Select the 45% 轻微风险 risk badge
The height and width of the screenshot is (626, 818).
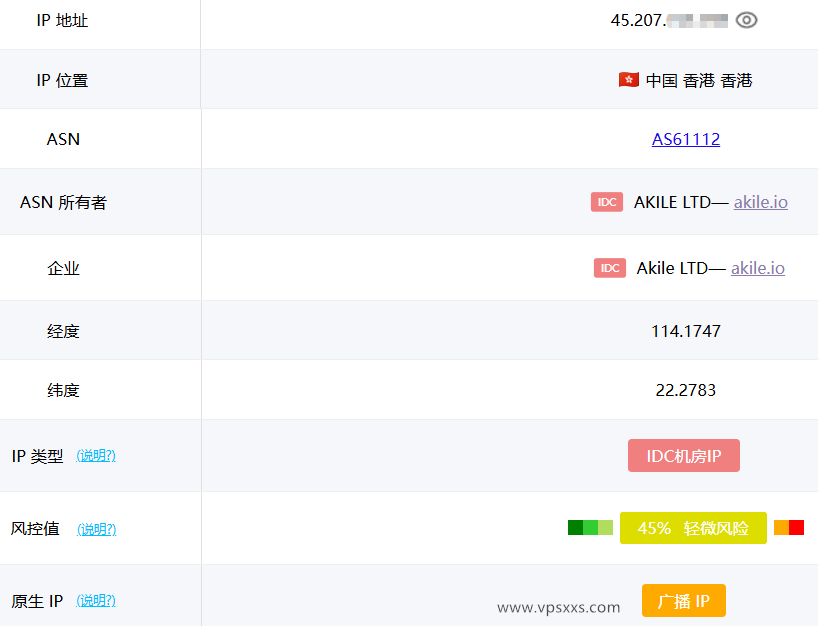[693, 527]
